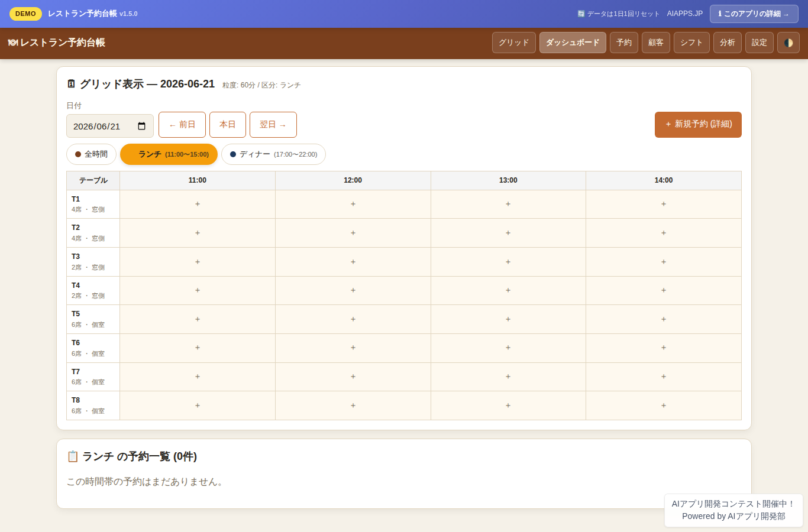808x532 pixels.
Task: Add reservation for T3 at 11:00
Action: 198,262
